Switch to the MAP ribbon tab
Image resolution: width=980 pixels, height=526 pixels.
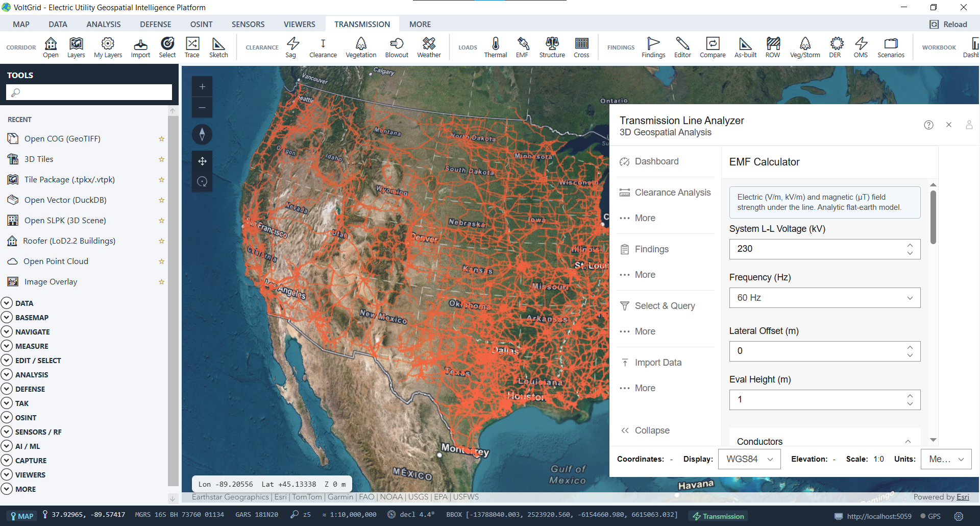[x=21, y=24]
